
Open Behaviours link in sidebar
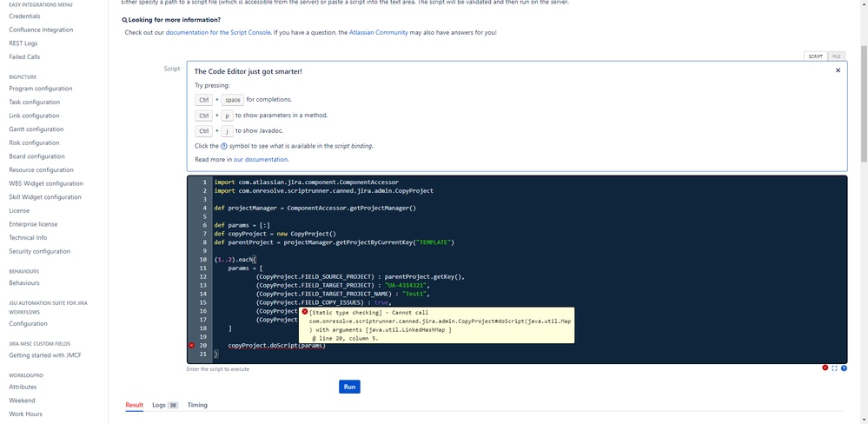[24, 283]
